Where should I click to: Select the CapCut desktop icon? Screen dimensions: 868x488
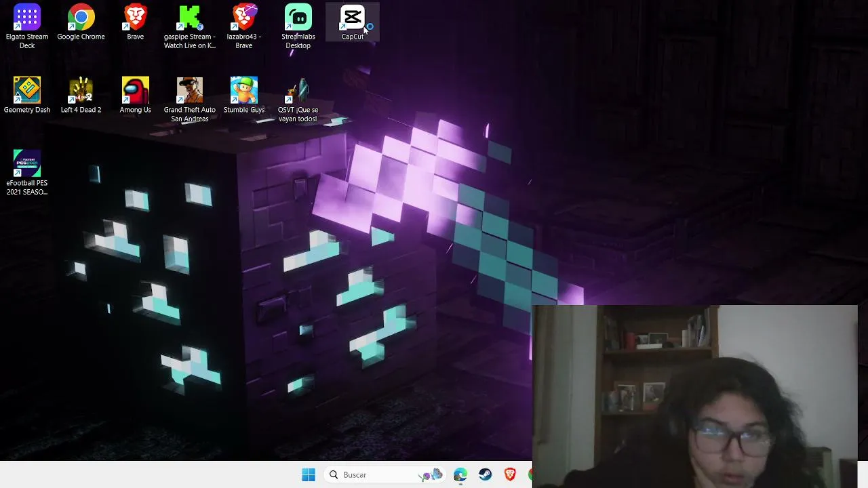coord(353,22)
